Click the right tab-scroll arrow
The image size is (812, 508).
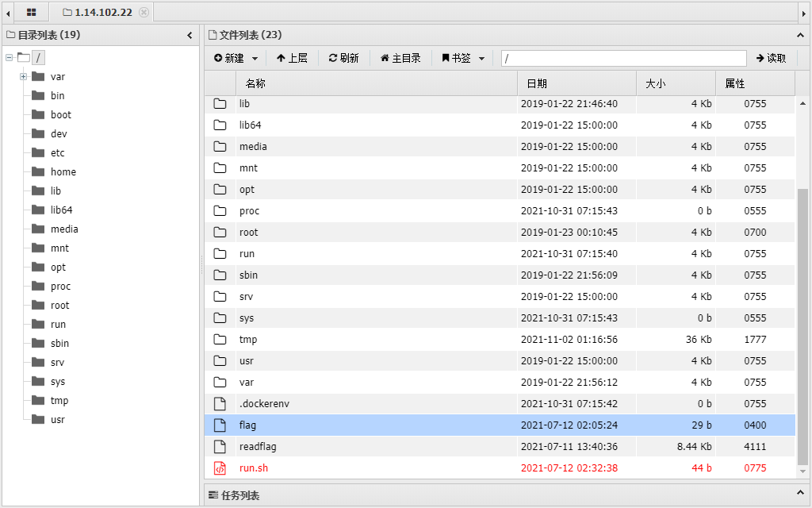(x=804, y=13)
